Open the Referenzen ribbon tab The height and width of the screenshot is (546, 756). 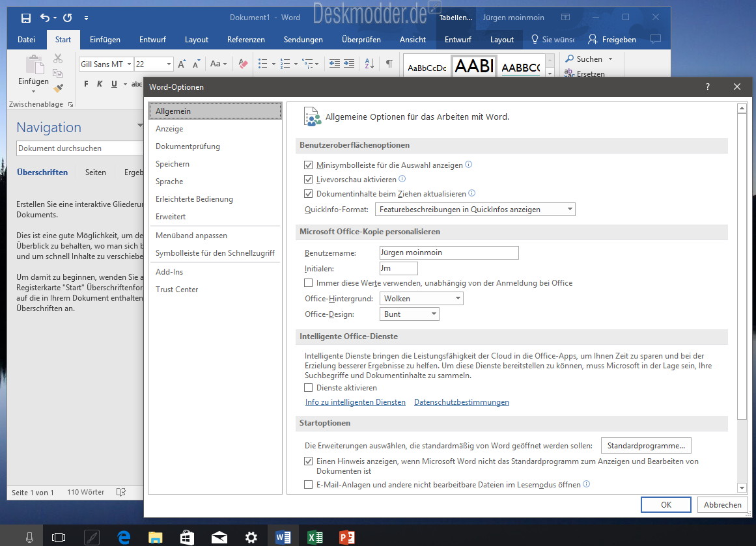246,40
